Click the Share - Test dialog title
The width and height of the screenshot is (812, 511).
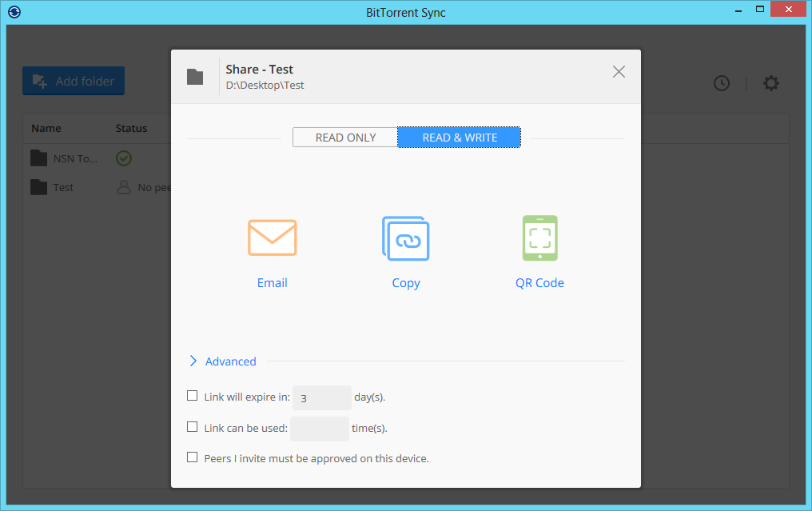click(260, 70)
